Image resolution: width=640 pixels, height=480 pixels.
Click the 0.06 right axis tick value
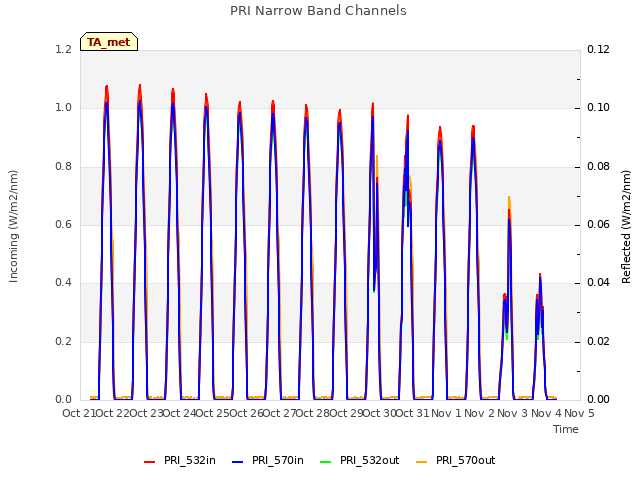click(598, 224)
